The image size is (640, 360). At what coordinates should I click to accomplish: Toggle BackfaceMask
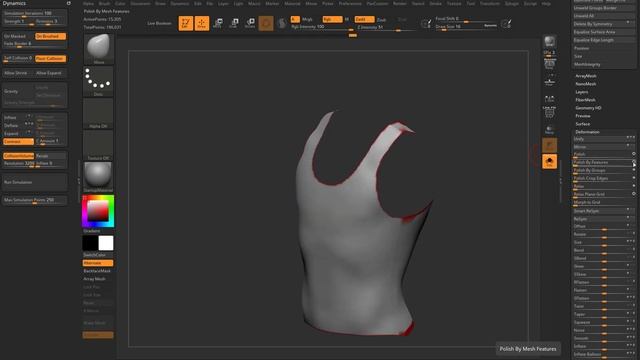[x=98, y=271]
